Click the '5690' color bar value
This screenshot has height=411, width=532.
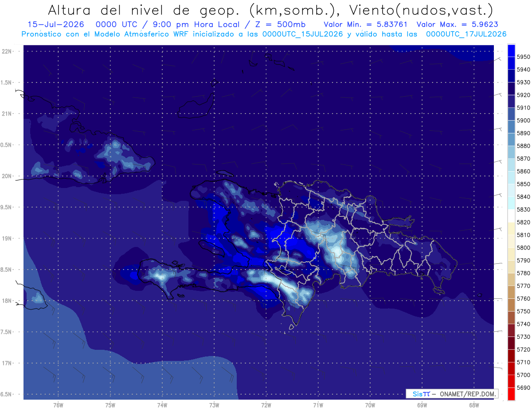[x=524, y=388]
